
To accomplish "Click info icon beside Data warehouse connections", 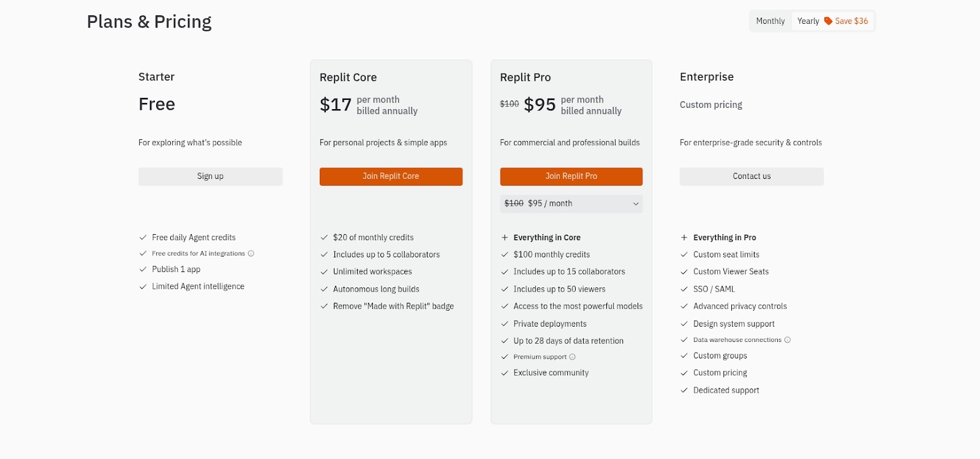I will (x=788, y=340).
